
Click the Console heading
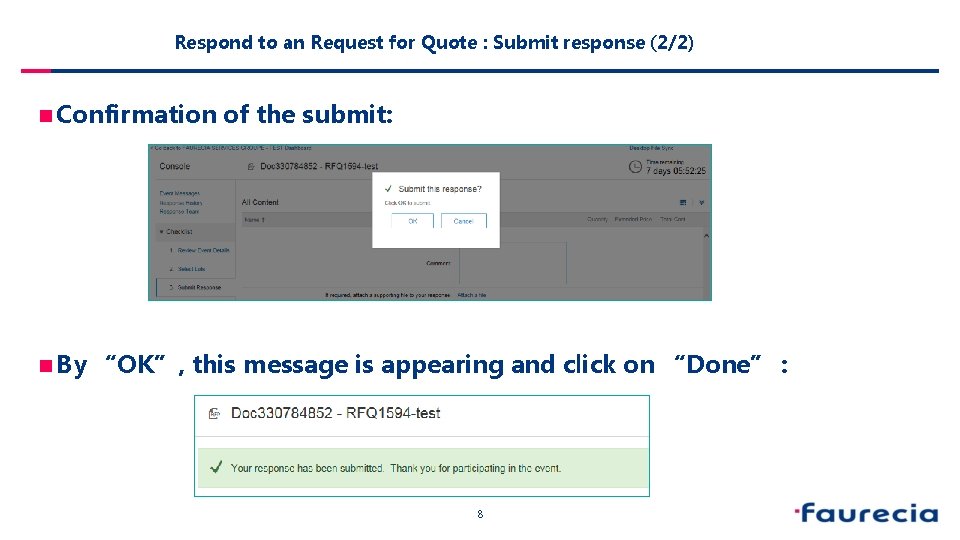[x=174, y=166]
